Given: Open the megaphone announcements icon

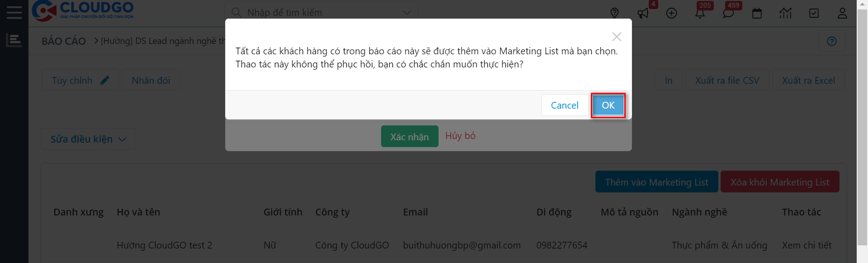Looking at the screenshot, I should 643,13.
